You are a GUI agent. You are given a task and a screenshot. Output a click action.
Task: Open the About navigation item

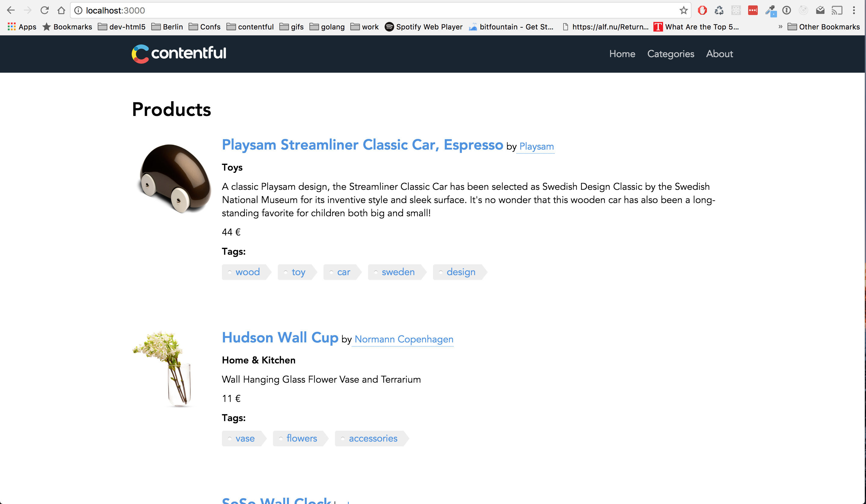pyautogui.click(x=719, y=54)
